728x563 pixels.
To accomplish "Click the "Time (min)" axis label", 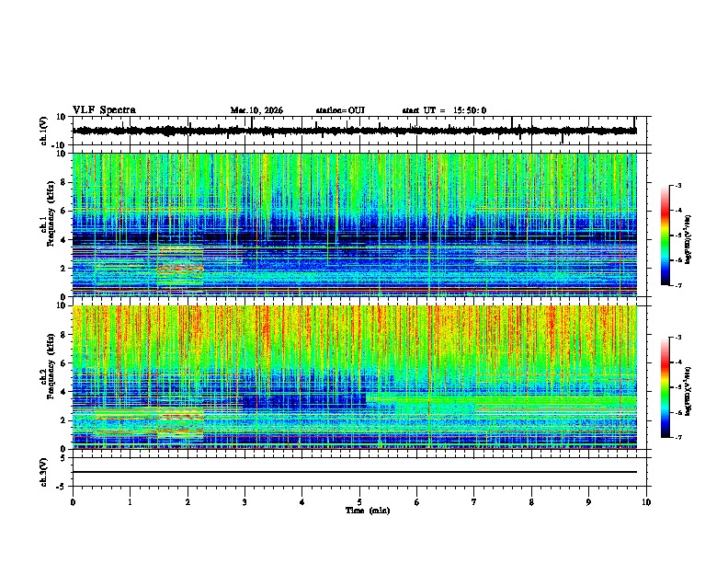I will pyautogui.click(x=368, y=511).
